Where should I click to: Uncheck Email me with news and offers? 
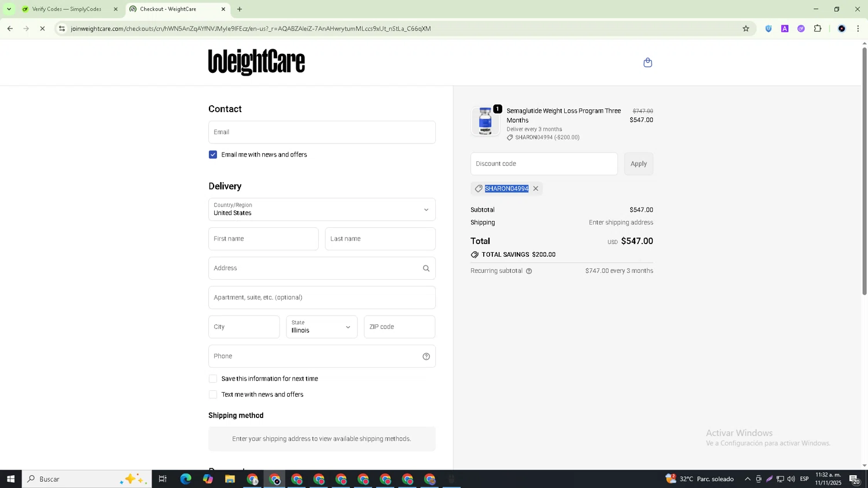pyautogui.click(x=213, y=155)
